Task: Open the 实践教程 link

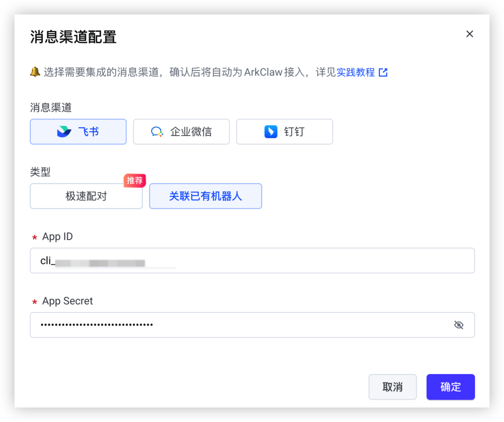Action: coord(356,72)
